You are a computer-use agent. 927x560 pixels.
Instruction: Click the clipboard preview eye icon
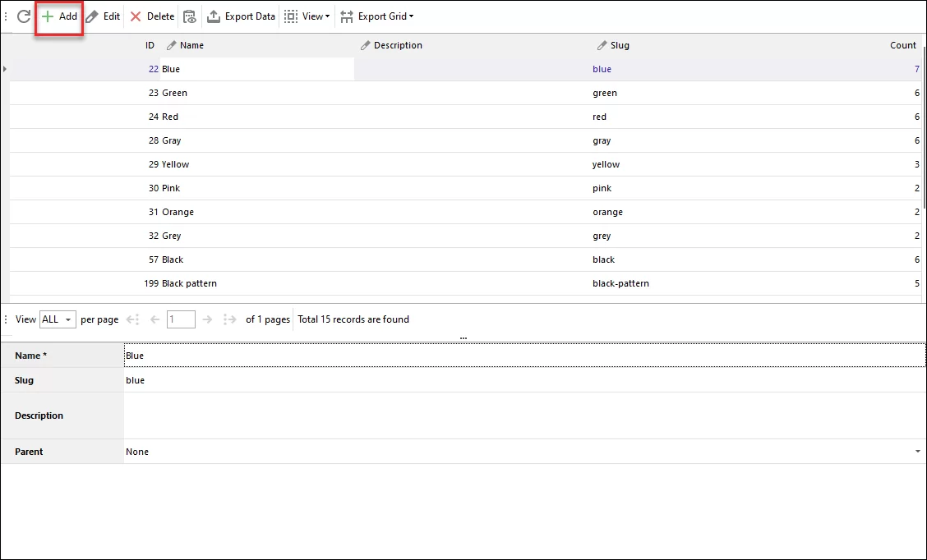190,16
